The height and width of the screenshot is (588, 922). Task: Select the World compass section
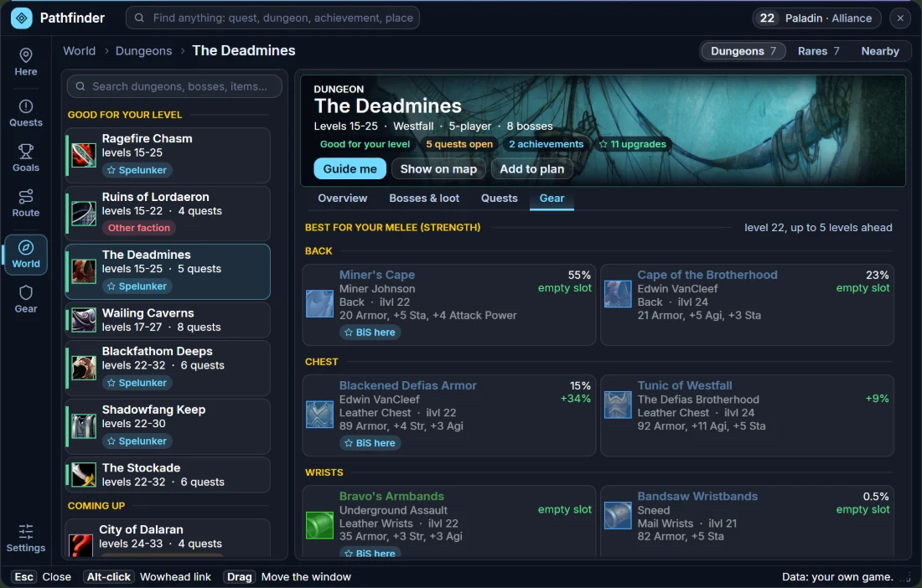click(x=26, y=255)
